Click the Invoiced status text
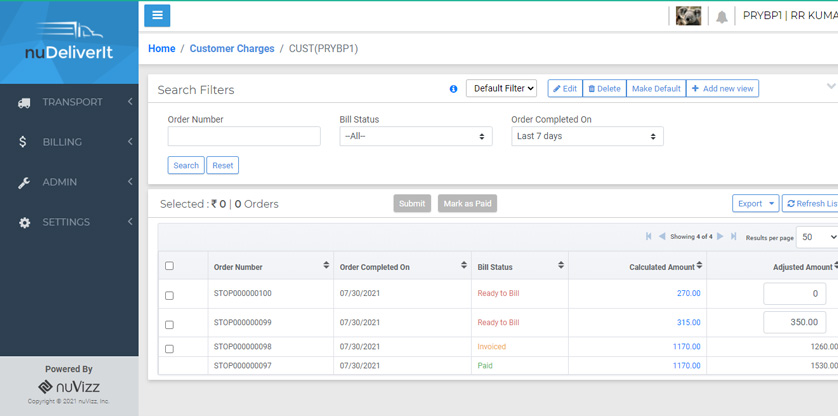838x416 pixels. coord(492,346)
